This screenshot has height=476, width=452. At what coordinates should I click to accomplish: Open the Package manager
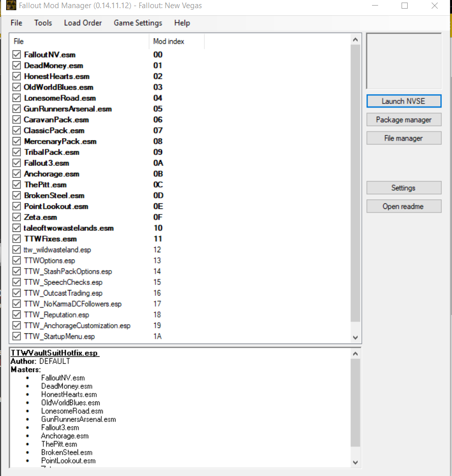[404, 120]
